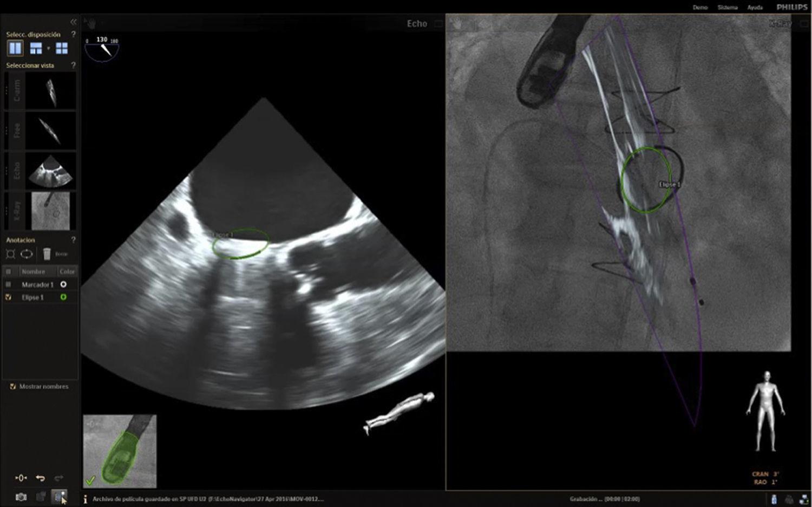Toggle visibility of Elipse 1 annotation

(x=9, y=297)
